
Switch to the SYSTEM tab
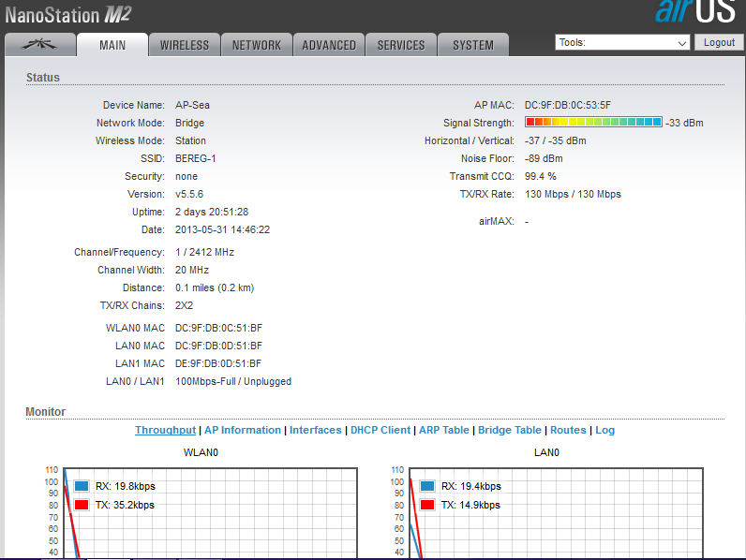tap(473, 45)
